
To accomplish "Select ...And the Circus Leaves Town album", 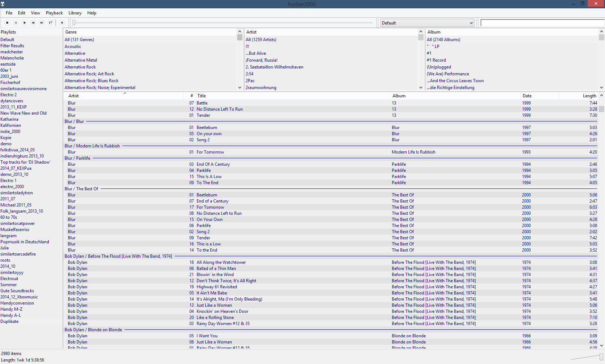I will pos(455,81).
